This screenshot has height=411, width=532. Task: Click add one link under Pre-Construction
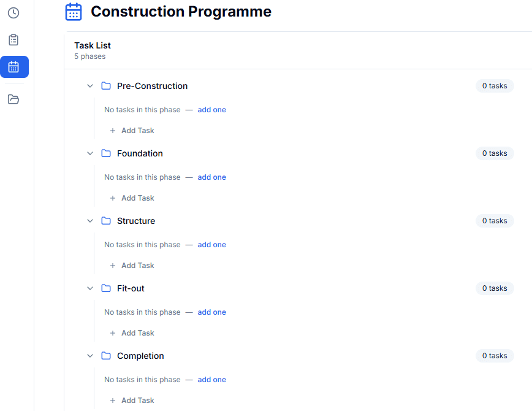coord(211,109)
